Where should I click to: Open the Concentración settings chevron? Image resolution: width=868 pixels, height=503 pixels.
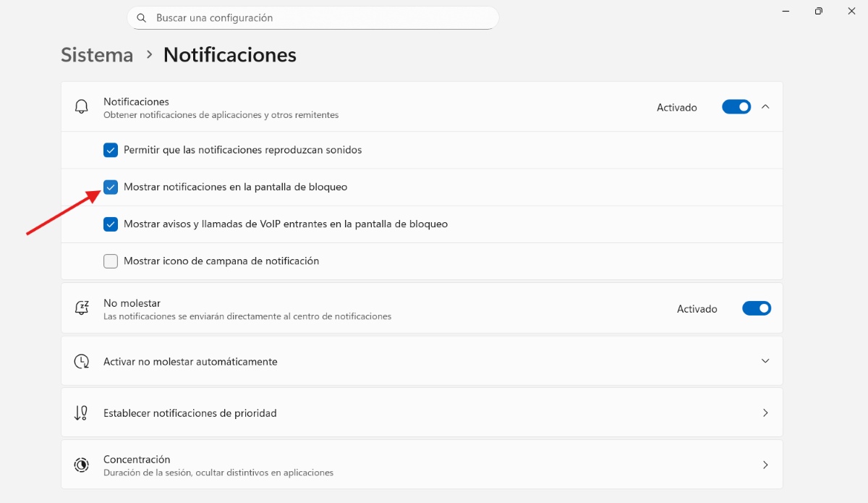click(765, 464)
